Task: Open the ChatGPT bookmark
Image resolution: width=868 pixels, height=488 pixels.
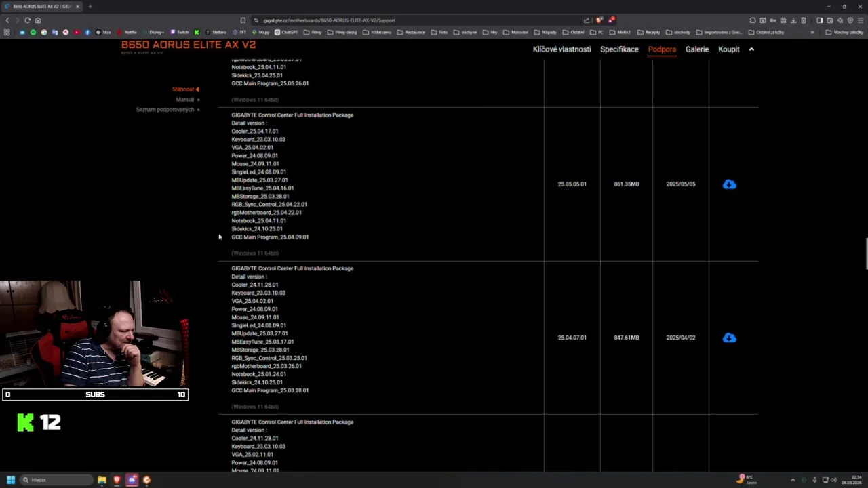Action: click(286, 32)
